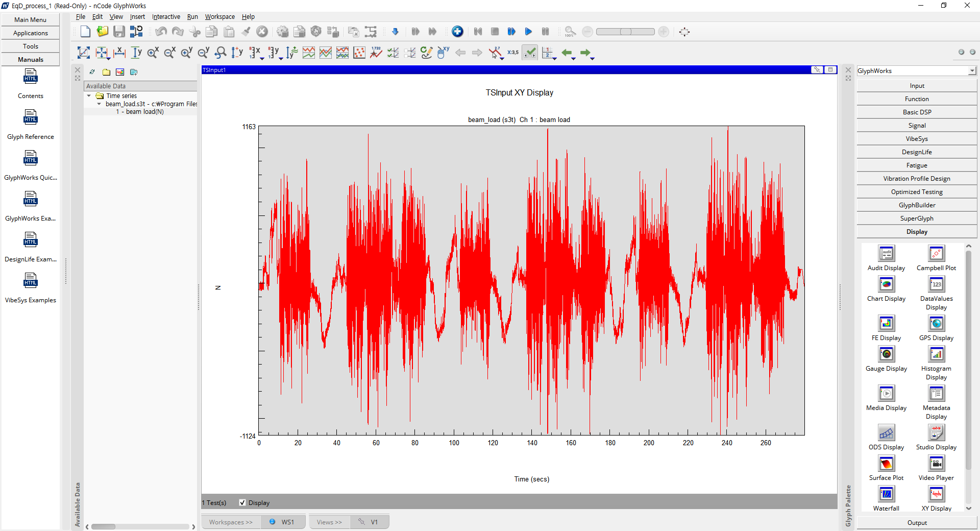This screenshot has height=531, width=980.
Task: Collapse the beam_load.s3t tree node
Action: 99,104
